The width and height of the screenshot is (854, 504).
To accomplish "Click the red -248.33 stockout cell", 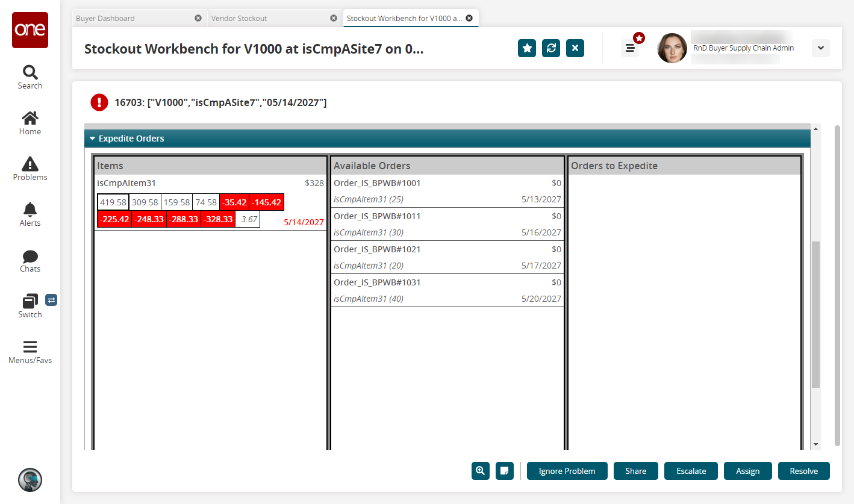I will (x=149, y=219).
